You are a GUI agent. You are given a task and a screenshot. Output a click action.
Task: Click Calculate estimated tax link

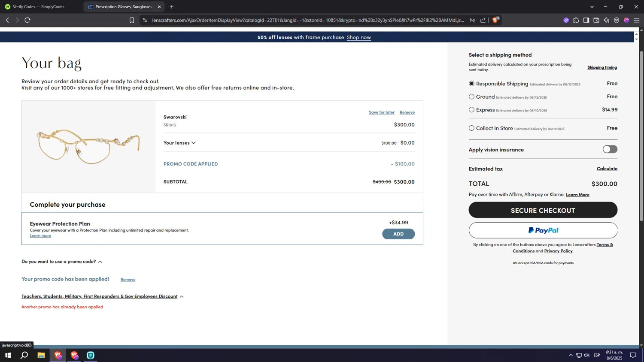607,169
